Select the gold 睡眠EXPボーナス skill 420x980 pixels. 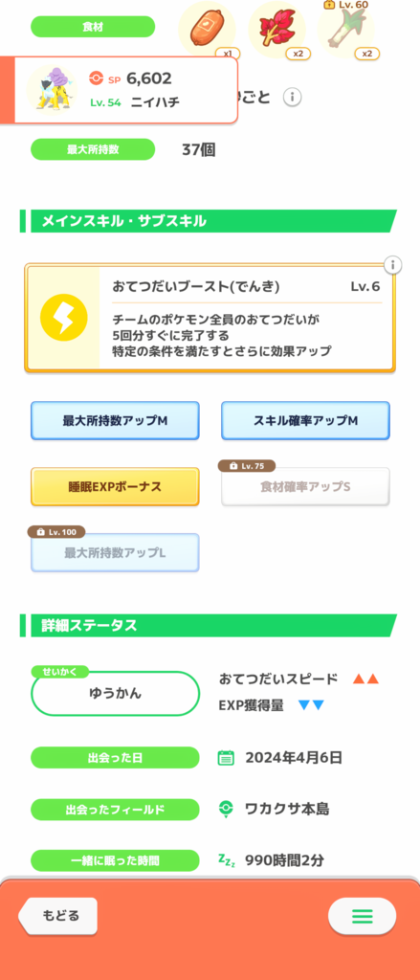115,487
